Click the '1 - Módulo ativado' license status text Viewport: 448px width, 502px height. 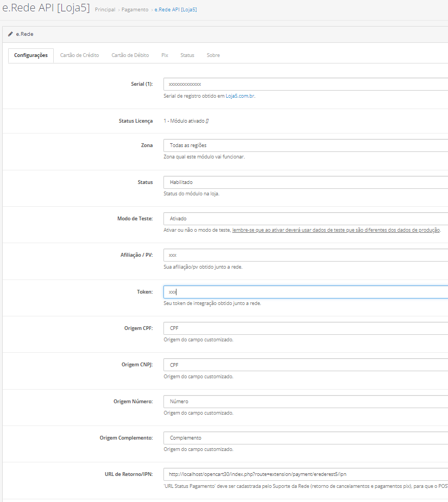pos(186,121)
